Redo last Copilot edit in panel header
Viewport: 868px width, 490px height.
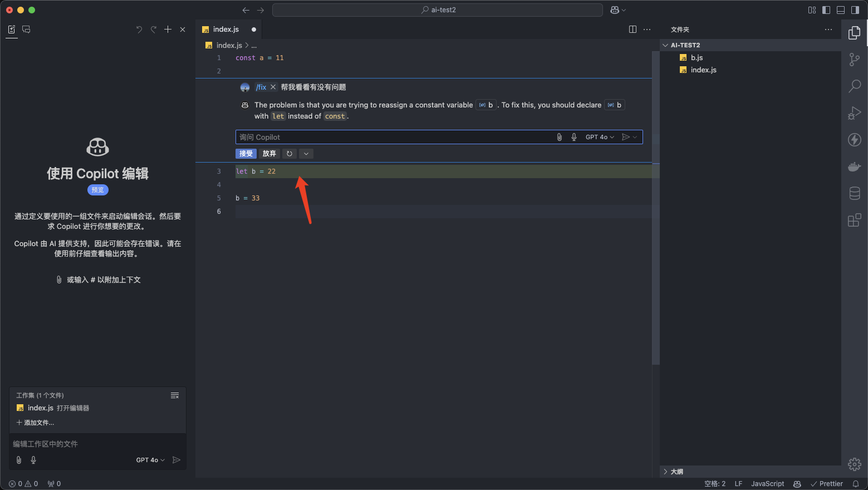pos(154,30)
